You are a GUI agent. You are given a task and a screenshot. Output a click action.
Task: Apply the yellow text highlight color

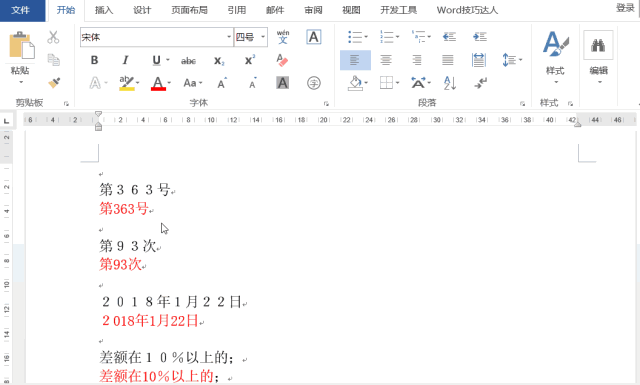pos(127,83)
